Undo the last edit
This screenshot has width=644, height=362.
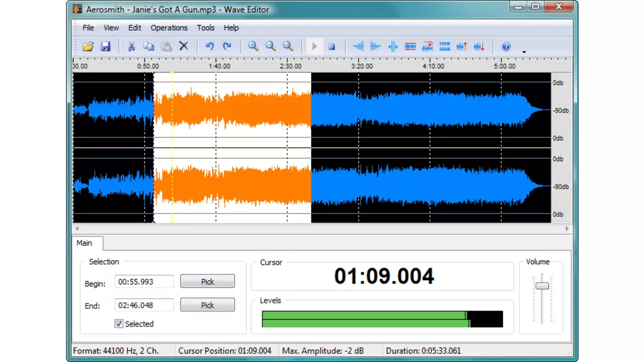pos(209,46)
